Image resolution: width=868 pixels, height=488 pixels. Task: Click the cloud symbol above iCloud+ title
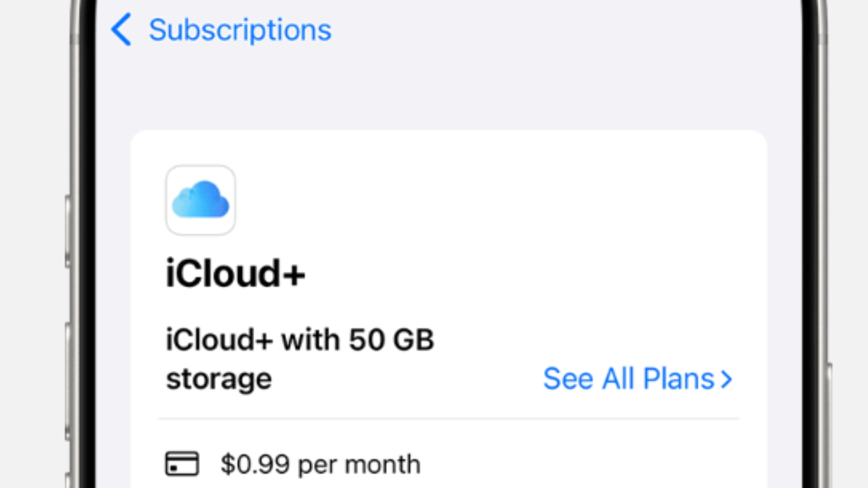200,200
